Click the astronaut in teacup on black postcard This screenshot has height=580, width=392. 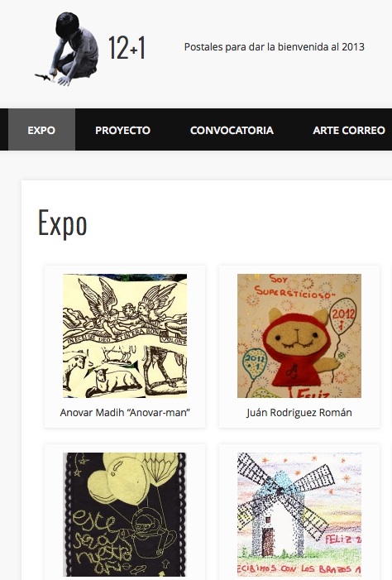click(152, 536)
